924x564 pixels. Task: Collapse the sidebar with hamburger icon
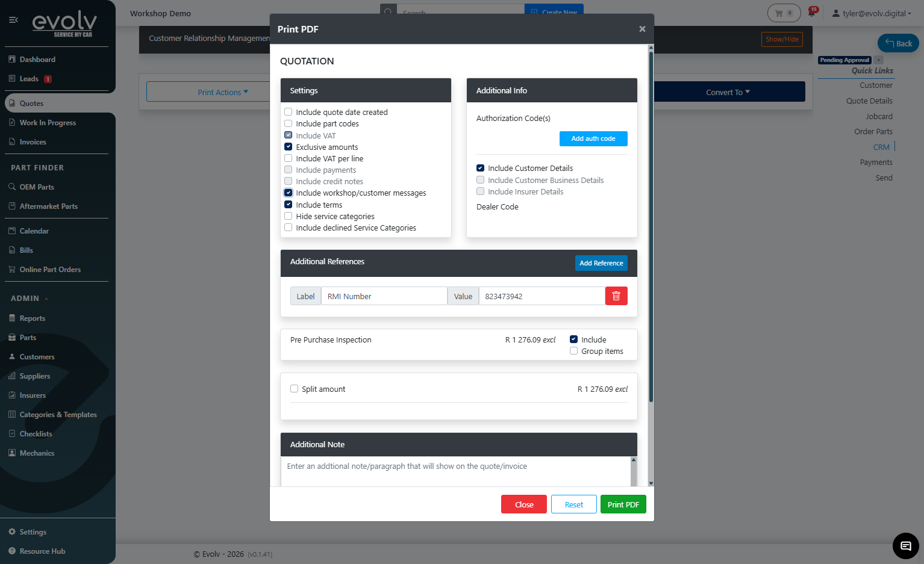coord(13,20)
